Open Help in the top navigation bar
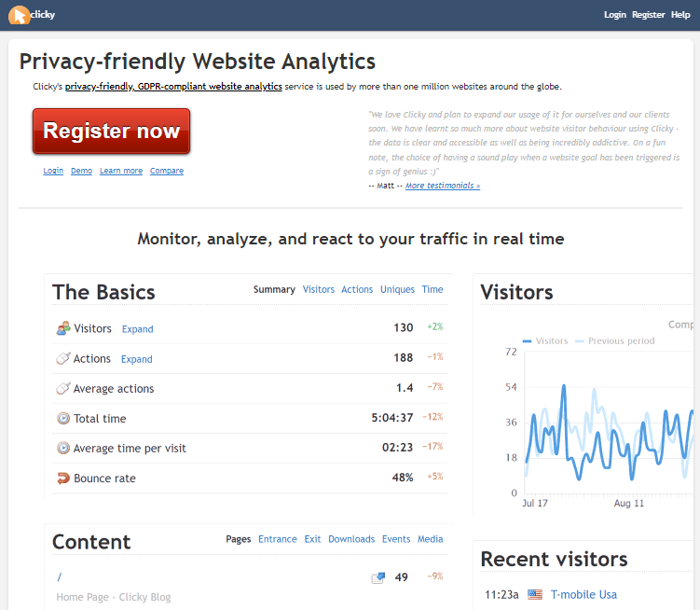The image size is (700, 610). (680, 15)
